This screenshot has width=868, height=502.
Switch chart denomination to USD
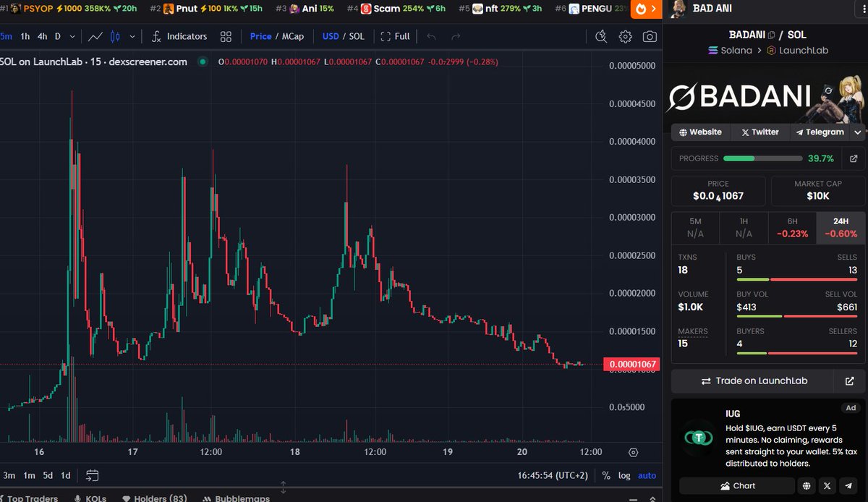331,36
